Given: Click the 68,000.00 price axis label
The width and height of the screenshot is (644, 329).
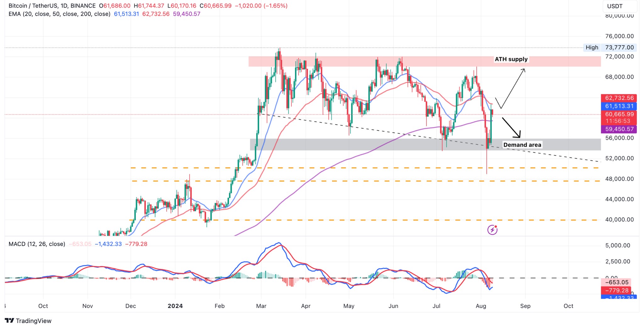Looking at the screenshot, I should (619, 77).
